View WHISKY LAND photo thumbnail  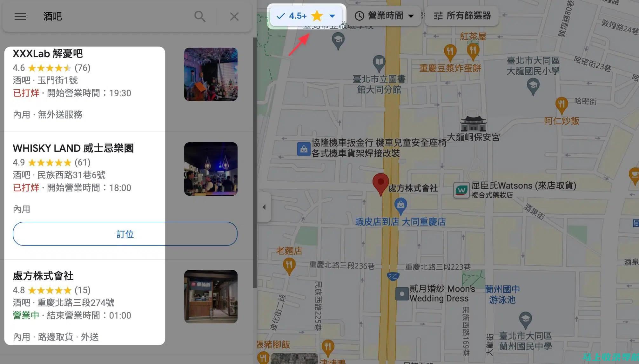tap(211, 169)
